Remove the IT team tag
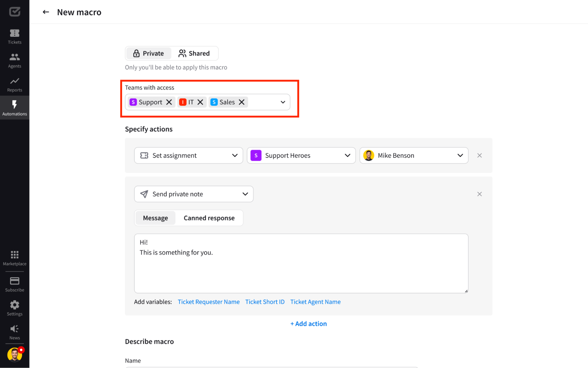 click(200, 102)
